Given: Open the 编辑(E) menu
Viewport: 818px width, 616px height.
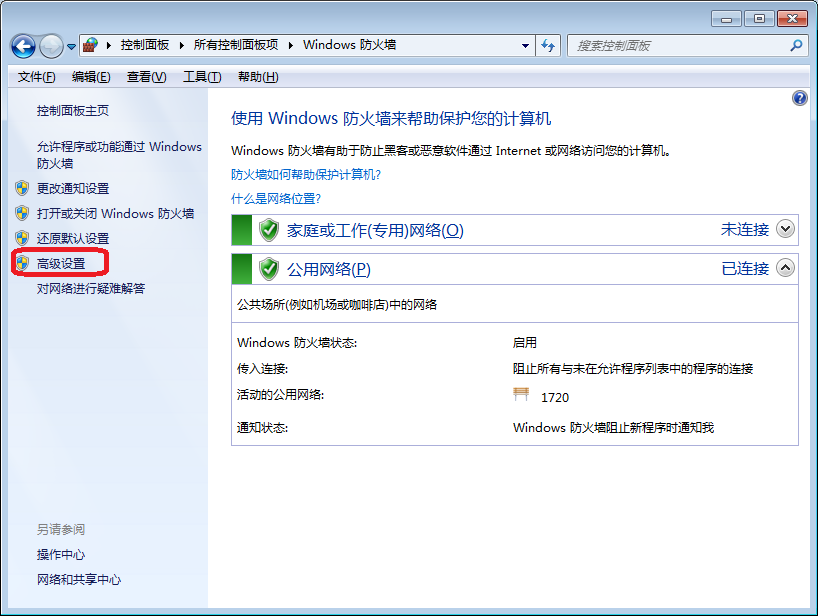Looking at the screenshot, I should point(91,77).
